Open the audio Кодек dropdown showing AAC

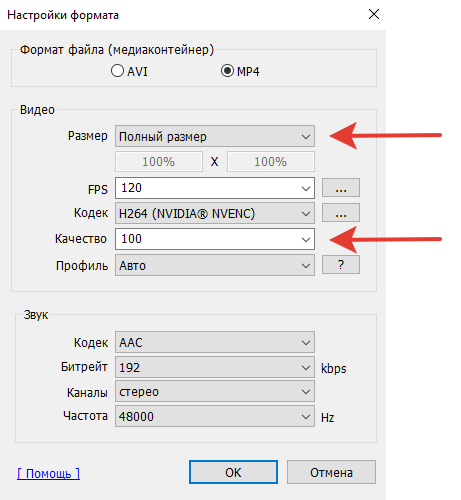click(x=215, y=342)
